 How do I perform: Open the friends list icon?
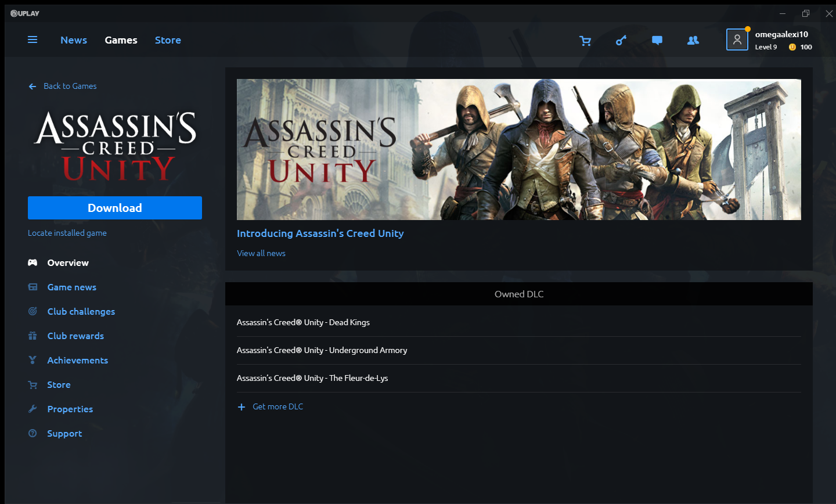point(693,41)
